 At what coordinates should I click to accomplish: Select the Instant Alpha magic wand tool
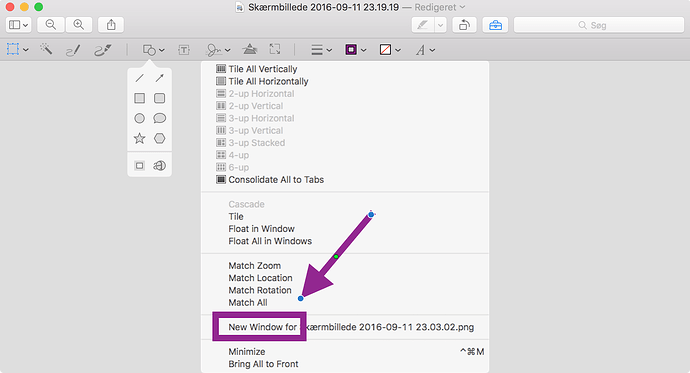point(46,49)
